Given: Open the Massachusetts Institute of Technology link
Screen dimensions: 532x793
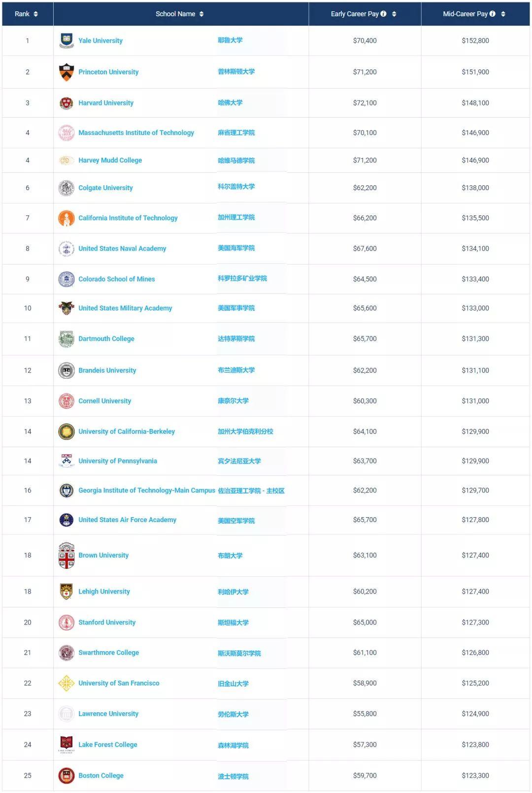Looking at the screenshot, I should pyautogui.click(x=136, y=133).
